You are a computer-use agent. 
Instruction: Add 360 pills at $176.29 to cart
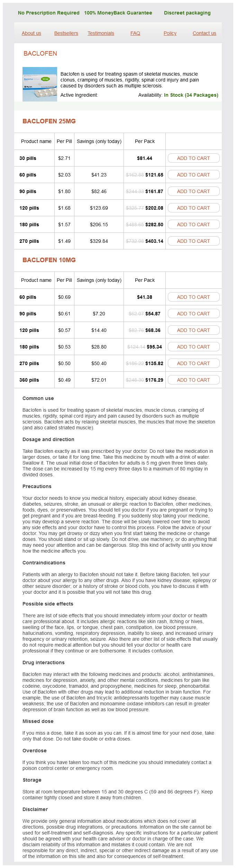coord(193,380)
